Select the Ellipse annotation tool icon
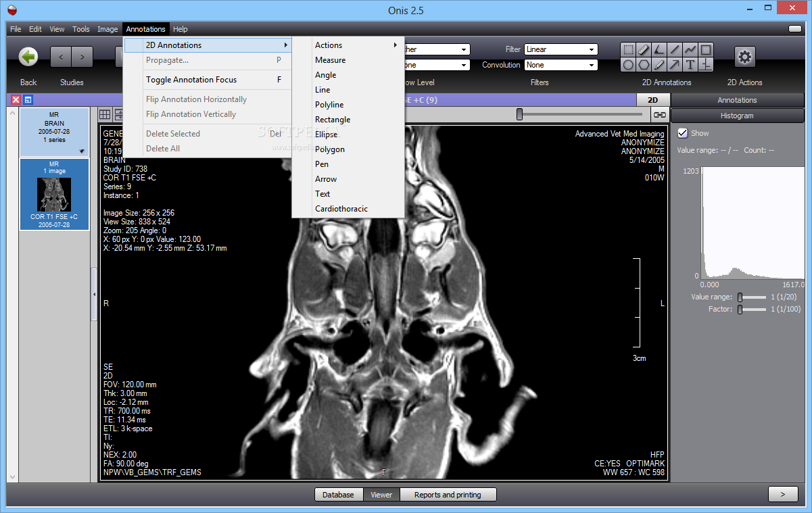The image size is (812, 513). click(x=628, y=65)
